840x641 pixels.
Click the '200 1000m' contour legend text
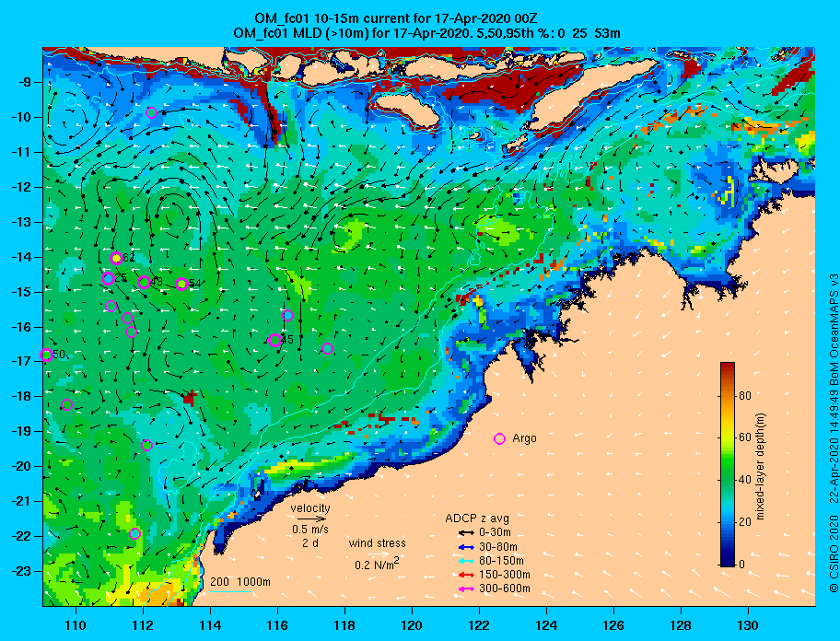240,582
